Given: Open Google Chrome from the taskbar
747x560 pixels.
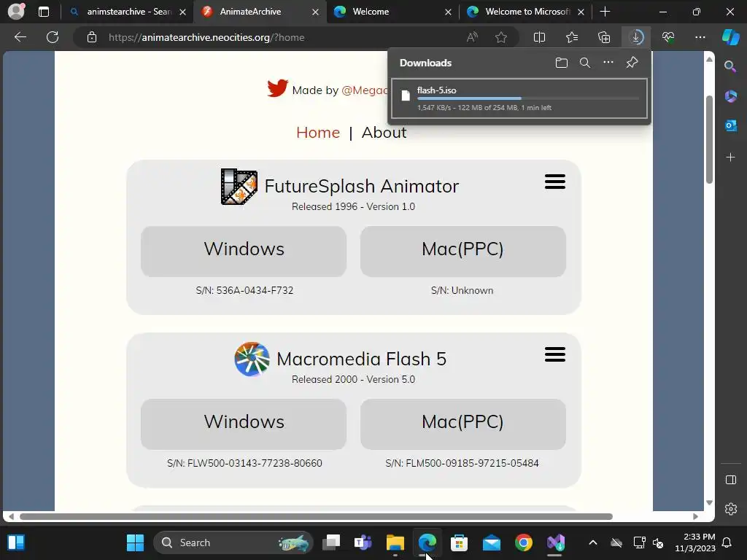Looking at the screenshot, I should coord(523,542).
